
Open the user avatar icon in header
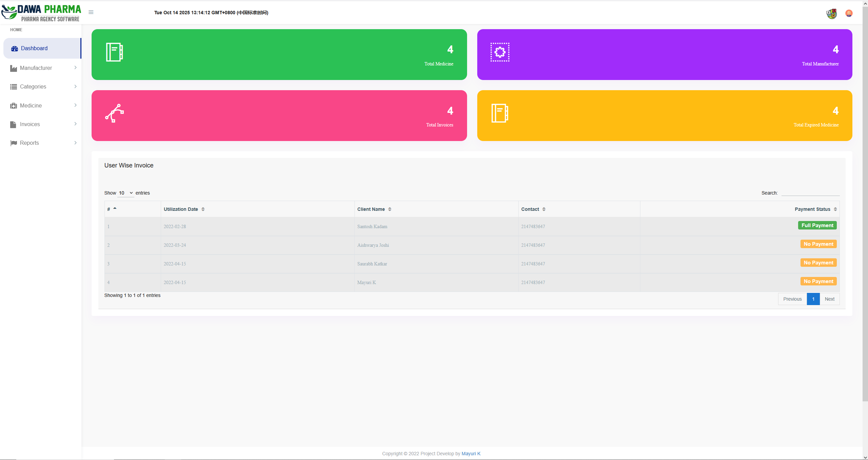[x=849, y=13]
